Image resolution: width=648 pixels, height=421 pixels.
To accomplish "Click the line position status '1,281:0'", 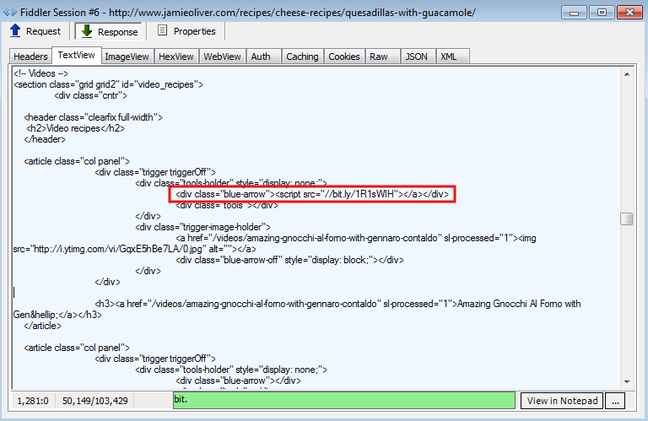I will click(x=33, y=401).
